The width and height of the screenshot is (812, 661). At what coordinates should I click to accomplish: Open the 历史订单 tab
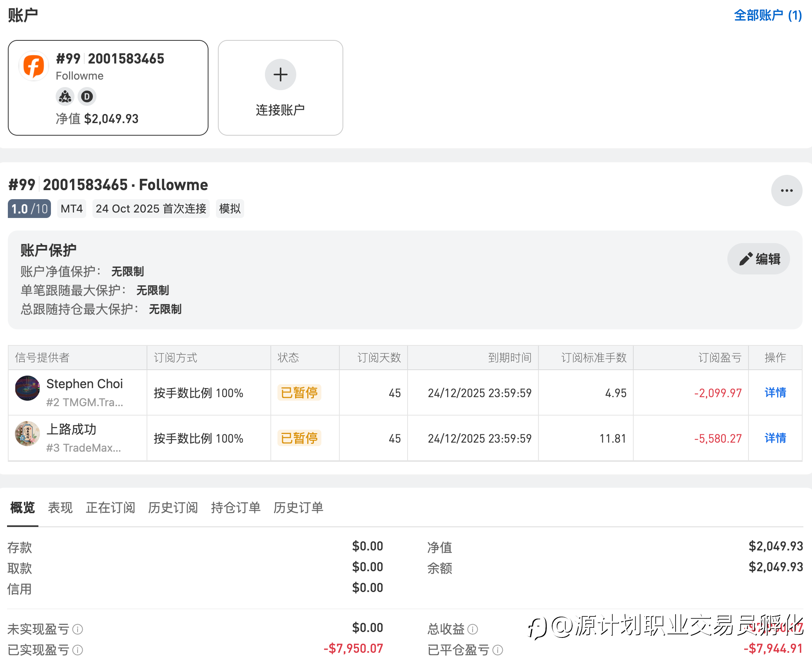click(x=298, y=508)
